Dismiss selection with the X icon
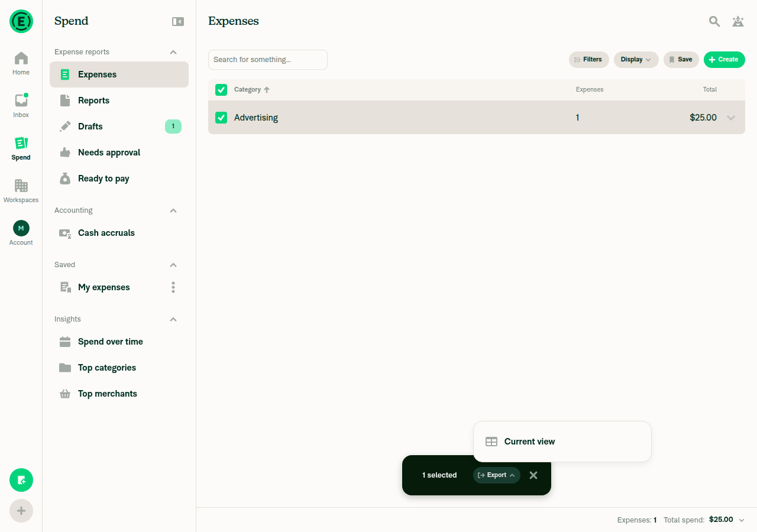Image resolution: width=757 pixels, height=532 pixels. [533, 475]
